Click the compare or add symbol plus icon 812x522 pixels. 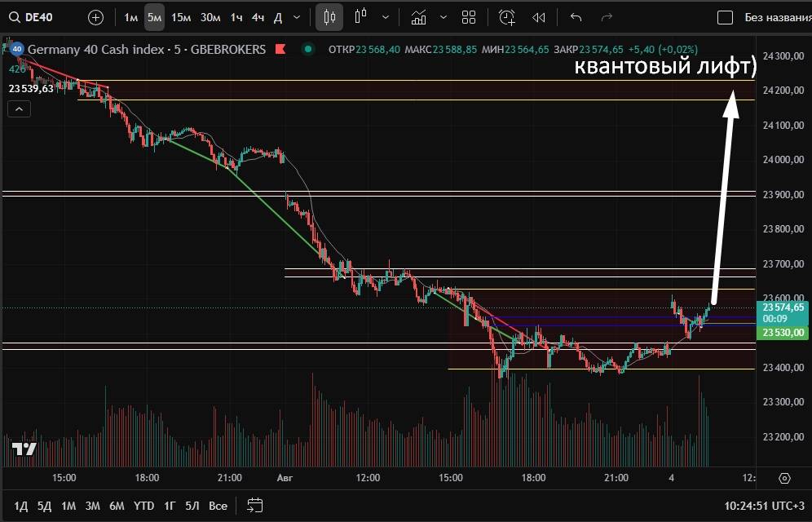(x=95, y=17)
